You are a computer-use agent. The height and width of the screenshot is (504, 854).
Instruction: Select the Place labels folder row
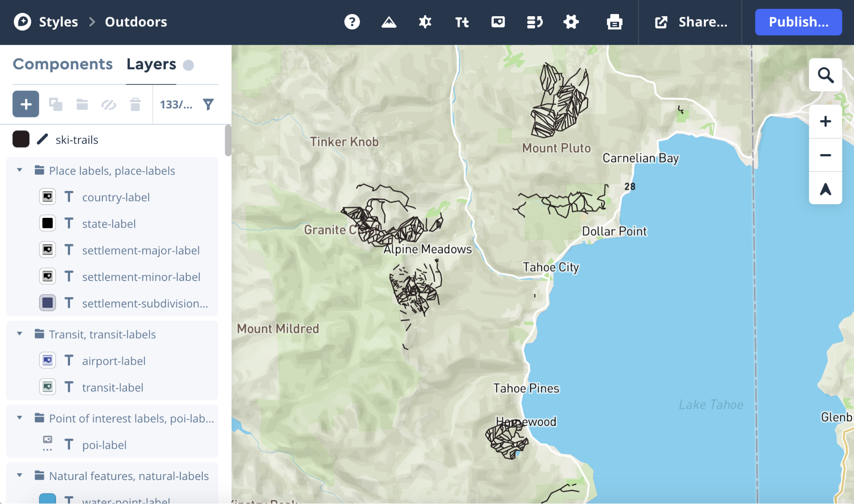coord(112,171)
